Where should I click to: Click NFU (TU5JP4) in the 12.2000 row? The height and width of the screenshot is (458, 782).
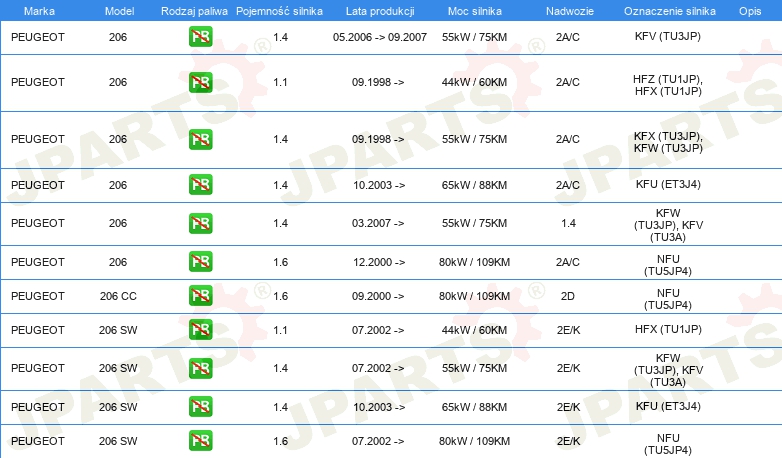pyautogui.click(x=668, y=265)
